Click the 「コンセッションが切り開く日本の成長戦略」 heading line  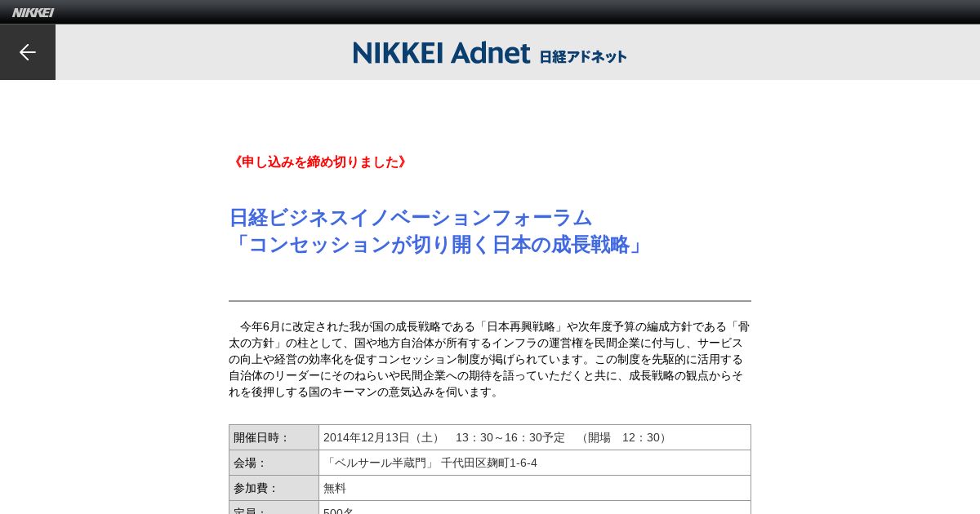point(438,245)
